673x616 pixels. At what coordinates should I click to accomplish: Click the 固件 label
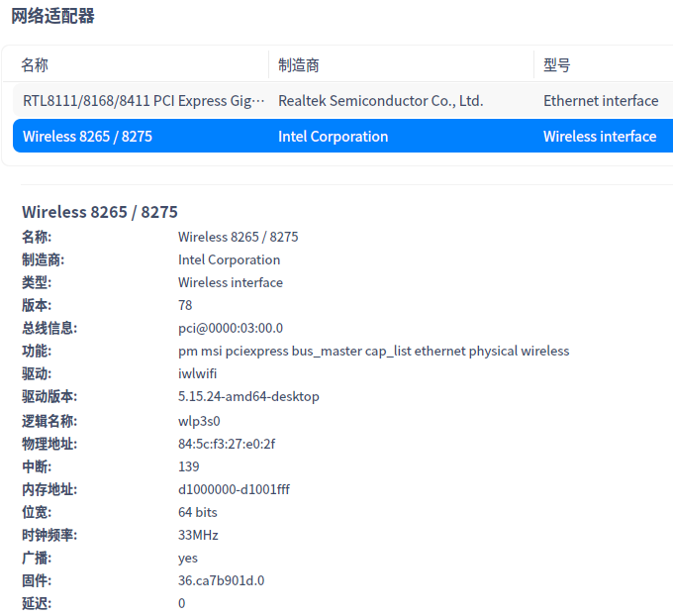(x=37, y=580)
